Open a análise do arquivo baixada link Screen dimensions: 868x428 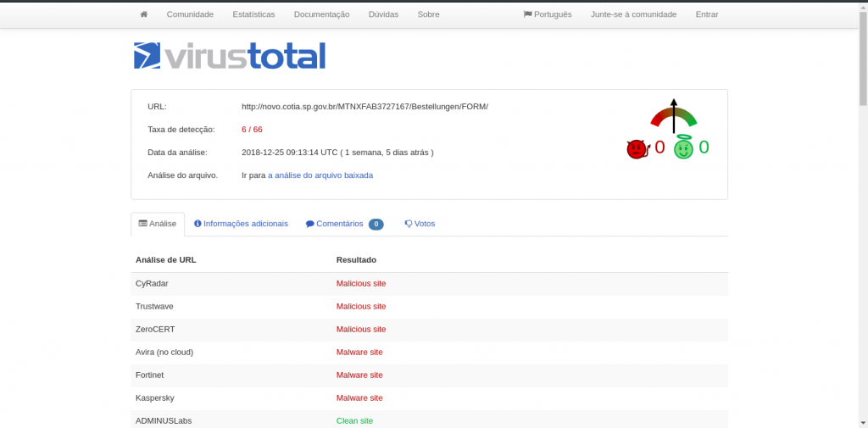click(320, 175)
